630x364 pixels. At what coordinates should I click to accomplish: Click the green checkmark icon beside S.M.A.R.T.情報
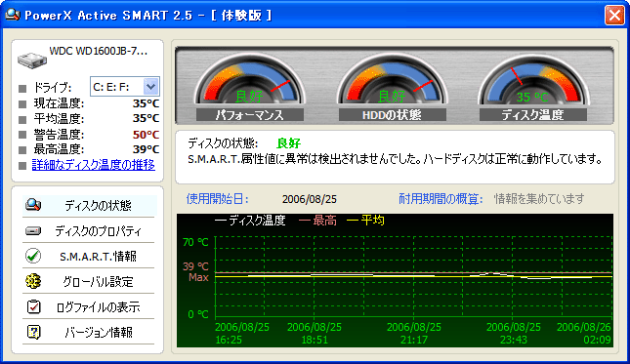point(33,256)
